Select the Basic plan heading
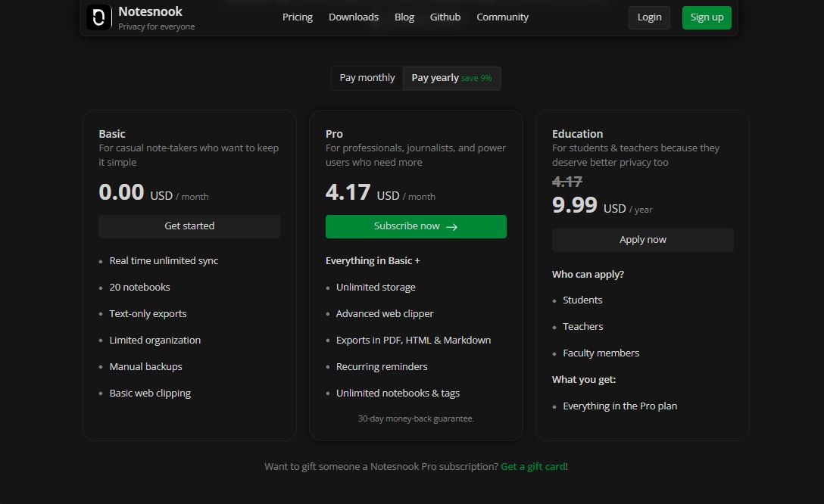 pos(112,133)
